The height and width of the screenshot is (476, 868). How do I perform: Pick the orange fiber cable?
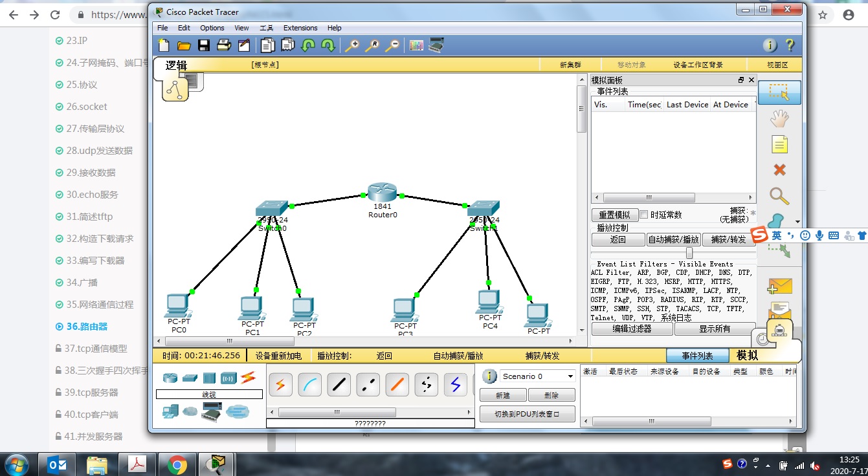coord(397,385)
